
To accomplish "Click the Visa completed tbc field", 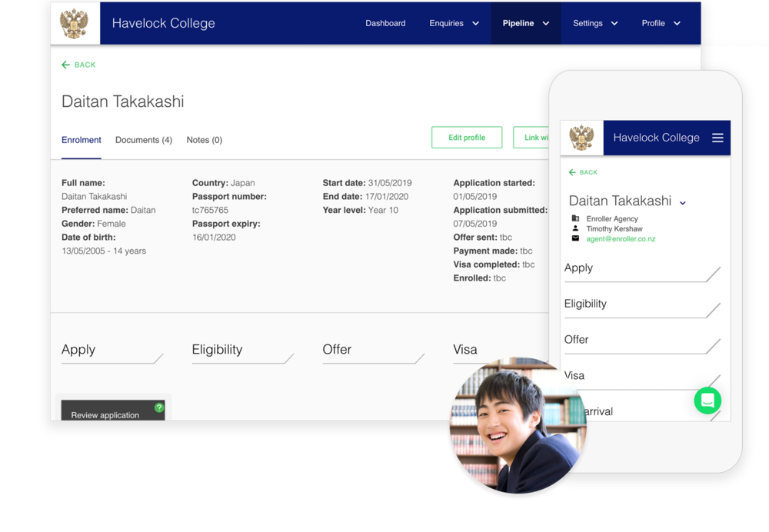I will pos(494,264).
